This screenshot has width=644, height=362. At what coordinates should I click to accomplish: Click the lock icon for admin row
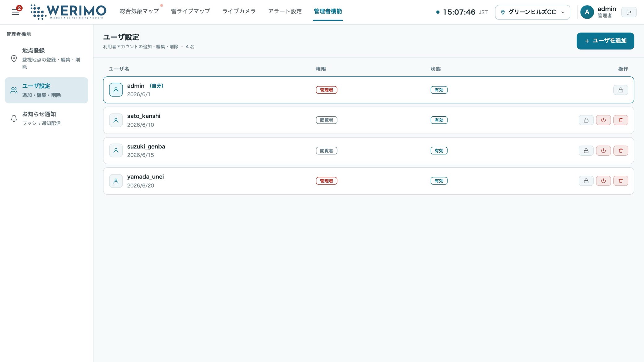coord(620,90)
